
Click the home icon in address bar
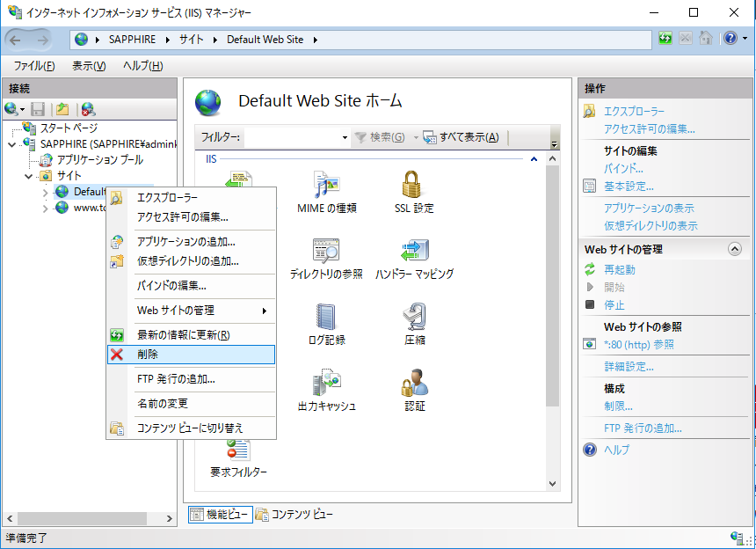click(x=705, y=38)
